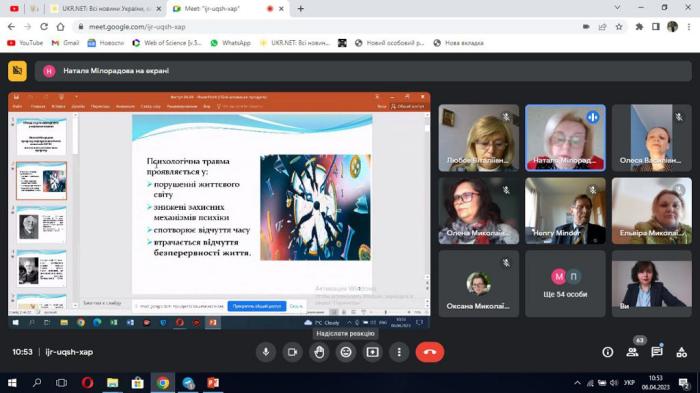Image resolution: width=700 pixels, height=393 pixels.
Task: Click the yellow presentation icon at top left
Action: [x=17, y=71]
